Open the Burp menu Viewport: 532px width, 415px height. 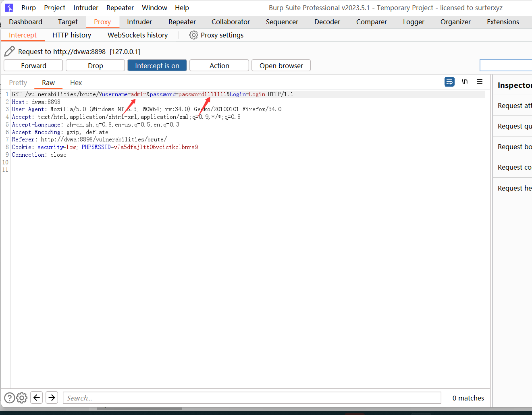[x=29, y=8]
